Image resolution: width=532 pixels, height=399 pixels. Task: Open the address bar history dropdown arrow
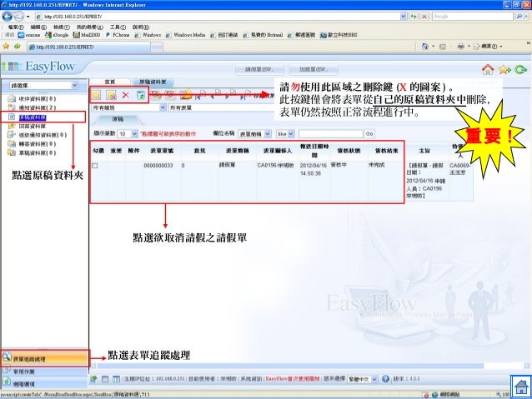[403, 17]
